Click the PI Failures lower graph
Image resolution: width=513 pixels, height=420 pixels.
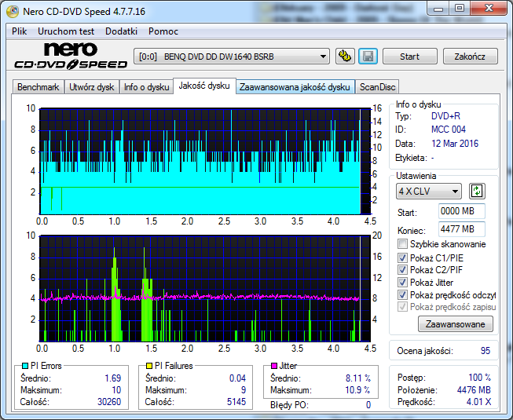coord(205,289)
